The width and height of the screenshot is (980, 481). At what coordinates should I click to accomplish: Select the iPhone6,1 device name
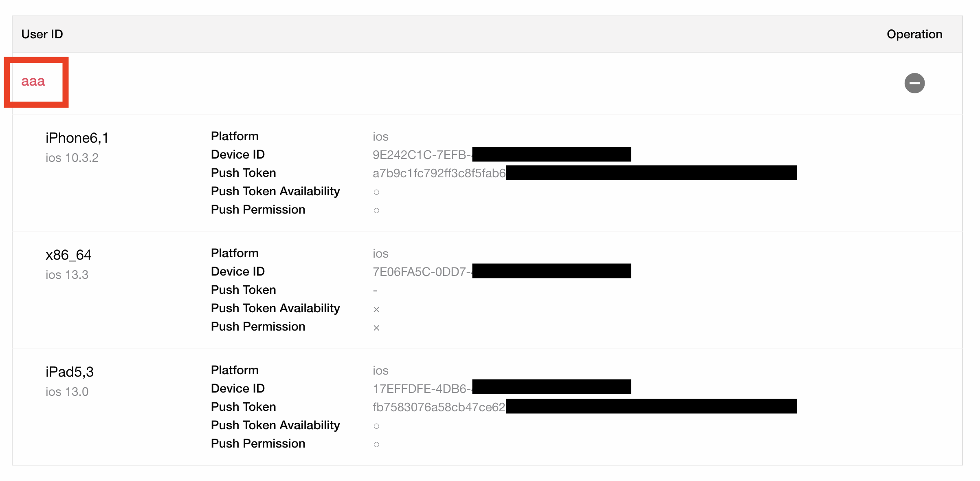point(77,138)
